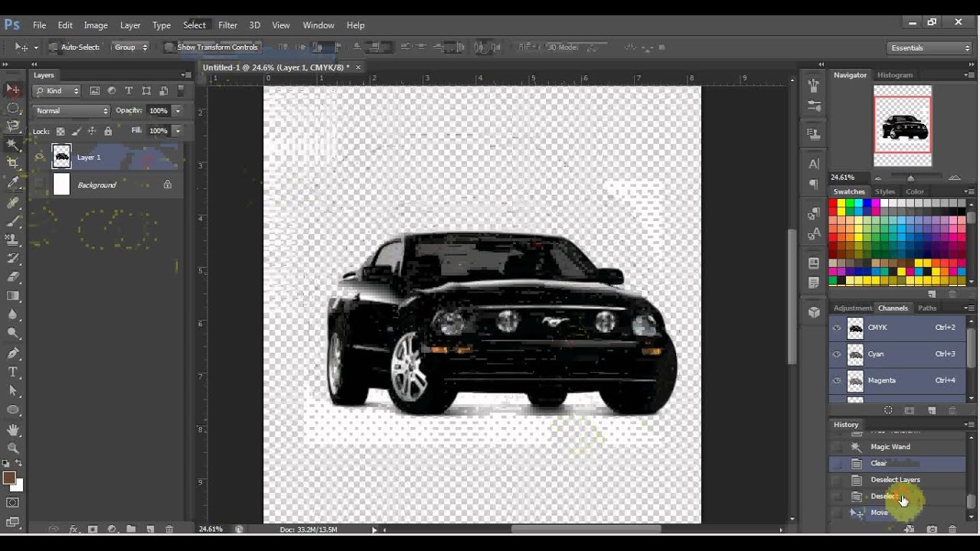Select the Dodge tool
980x551 pixels.
[13, 333]
